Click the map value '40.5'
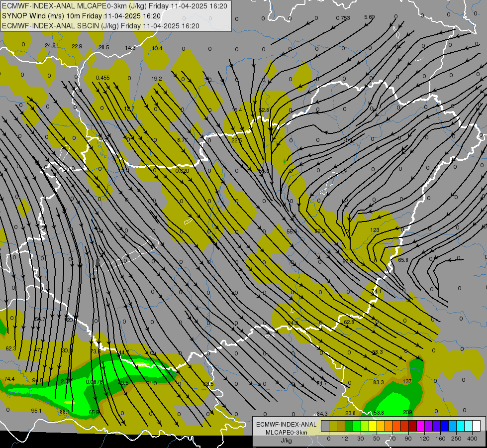487x448 pixels. click(123, 383)
